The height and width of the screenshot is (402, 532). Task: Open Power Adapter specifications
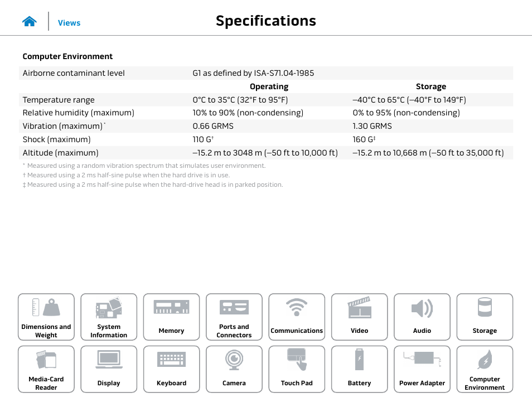[x=422, y=369]
